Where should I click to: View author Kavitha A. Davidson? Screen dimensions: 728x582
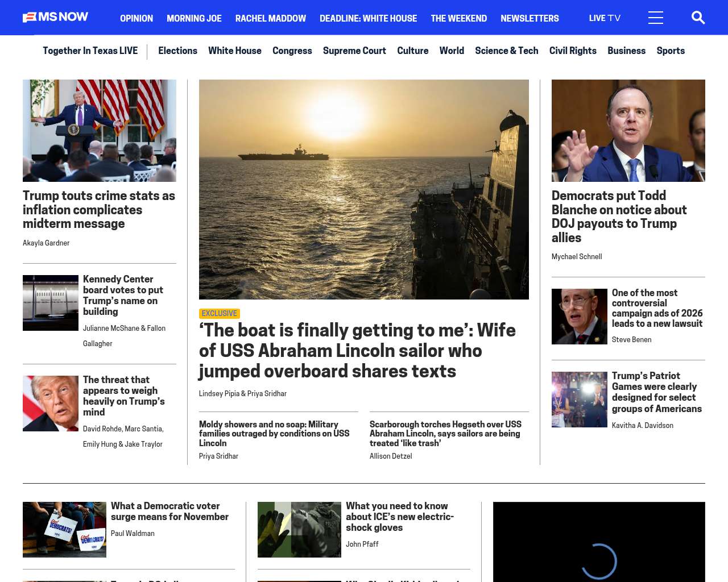[x=643, y=426]
